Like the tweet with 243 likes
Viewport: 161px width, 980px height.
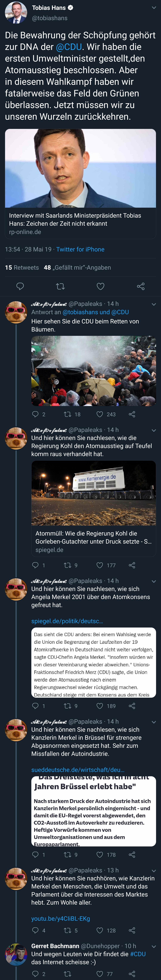tap(100, 414)
